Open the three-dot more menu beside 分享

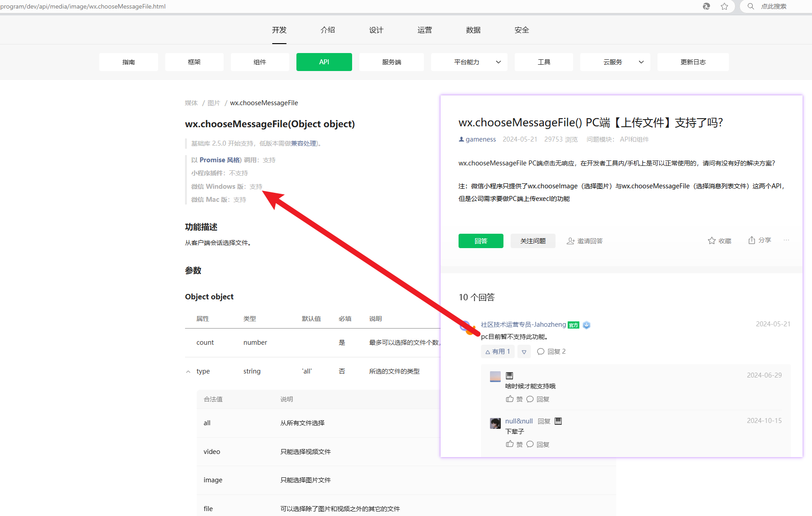point(786,240)
